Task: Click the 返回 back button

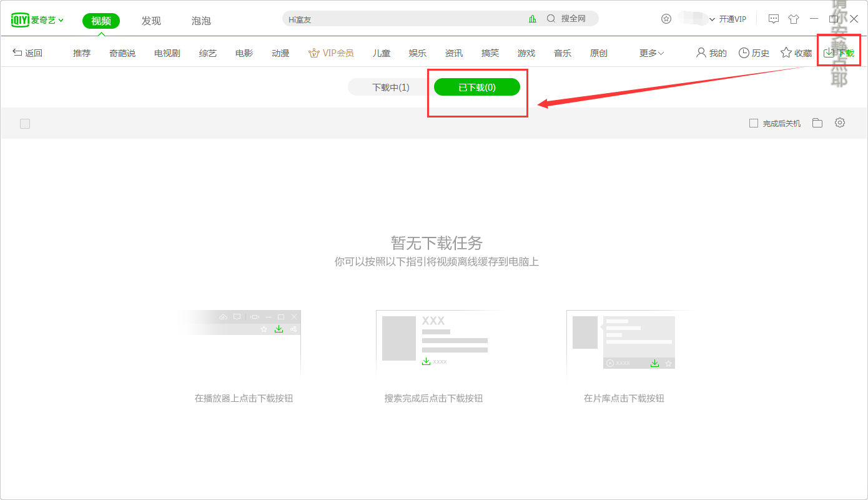Action: coord(28,53)
